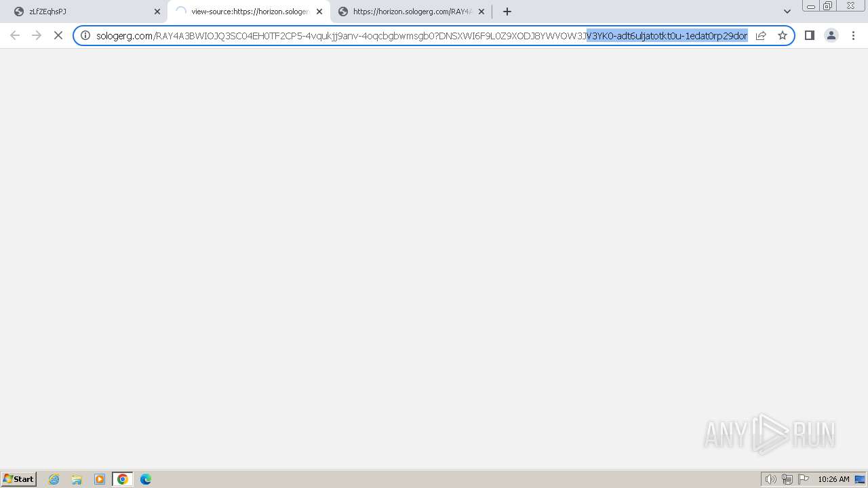Open the volume speaker tray icon

pos(771,479)
